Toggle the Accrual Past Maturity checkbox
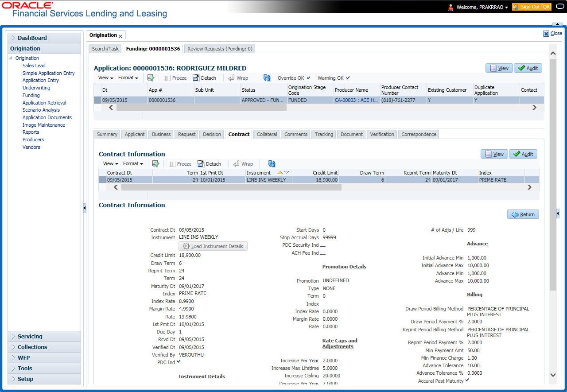The width and height of the screenshot is (567, 392). click(467, 380)
